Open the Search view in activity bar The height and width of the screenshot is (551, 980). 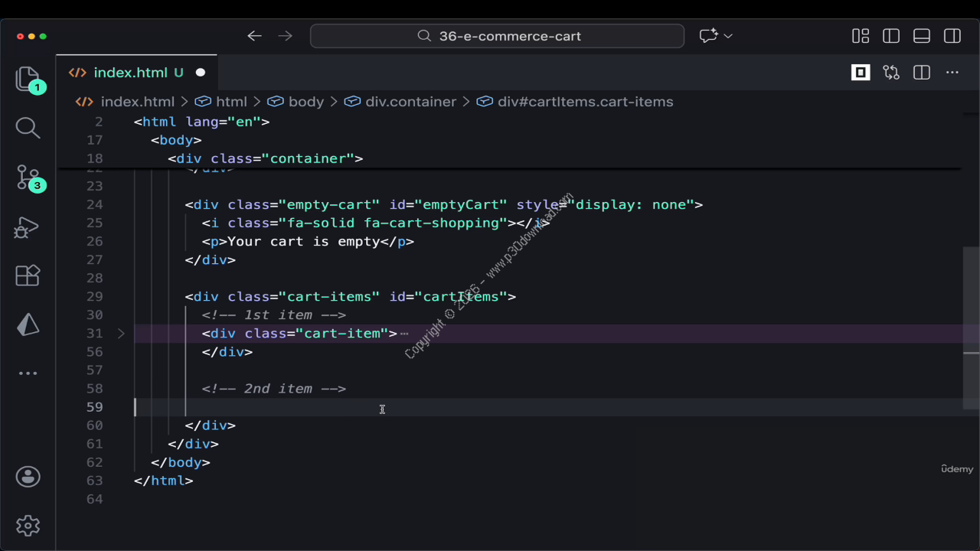pyautogui.click(x=28, y=128)
